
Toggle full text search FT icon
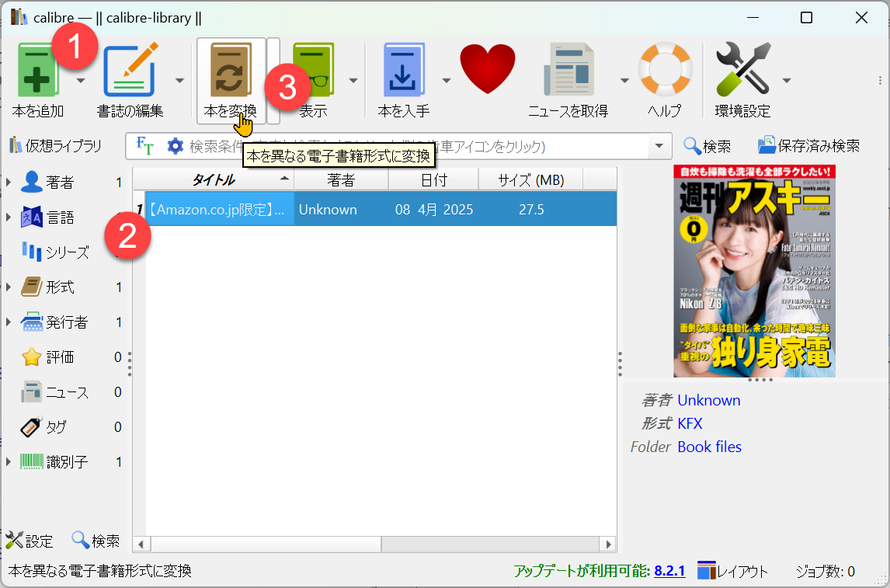pyautogui.click(x=145, y=147)
